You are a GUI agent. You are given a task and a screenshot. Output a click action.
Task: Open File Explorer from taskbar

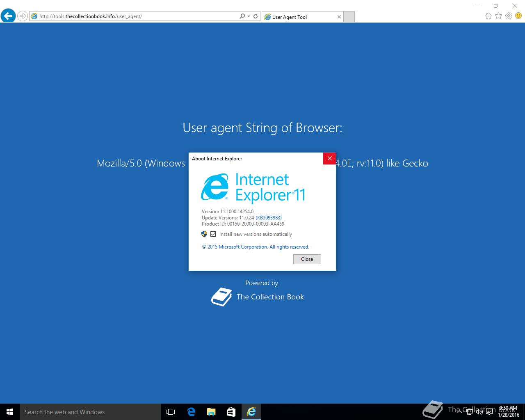pyautogui.click(x=211, y=412)
